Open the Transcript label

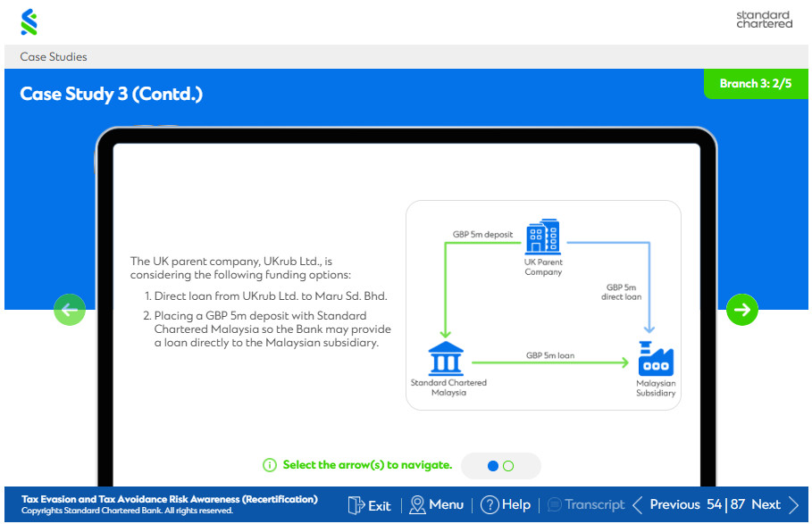595,504
